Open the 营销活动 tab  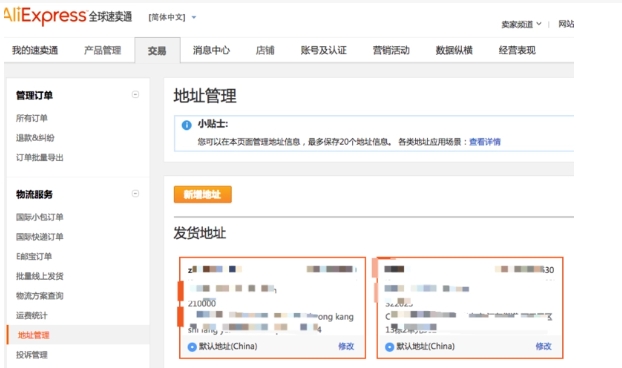[x=391, y=50]
